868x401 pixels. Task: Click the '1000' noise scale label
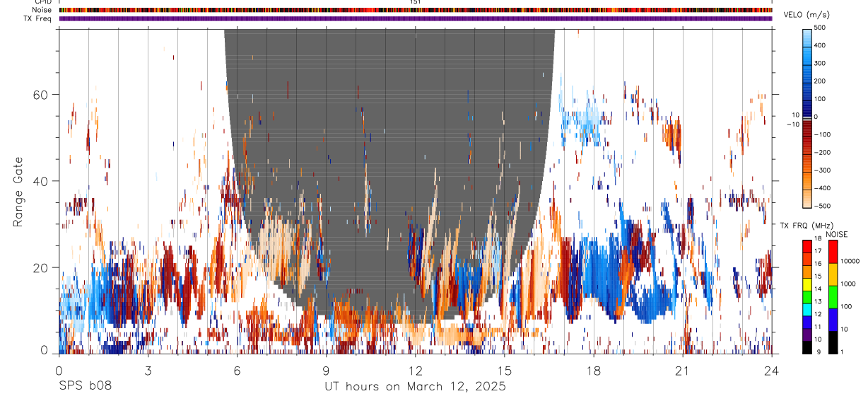(x=848, y=284)
